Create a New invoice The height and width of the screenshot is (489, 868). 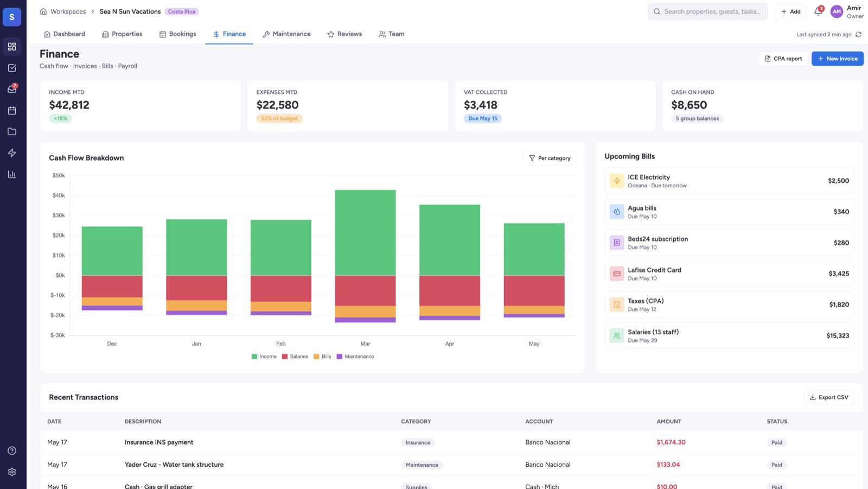coord(838,59)
